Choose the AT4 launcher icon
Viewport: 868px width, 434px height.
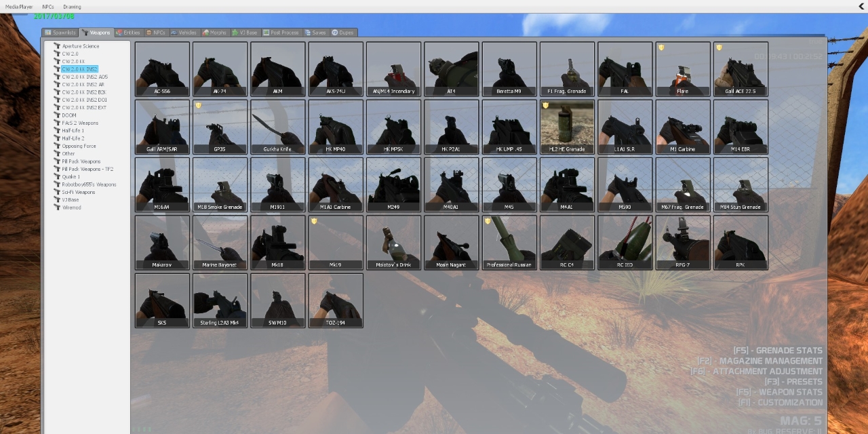tap(452, 69)
